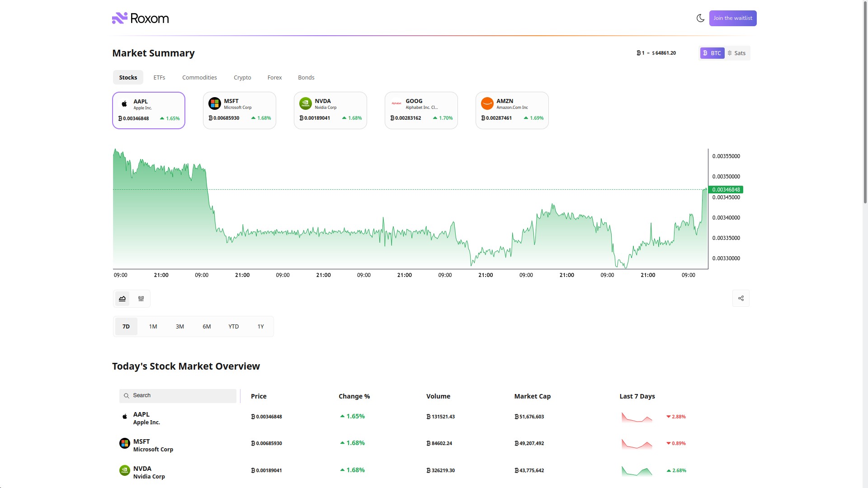The width and height of the screenshot is (868, 488).
Task: Click the AAPL 7-day sparkline chart
Action: click(x=637, y=417)
